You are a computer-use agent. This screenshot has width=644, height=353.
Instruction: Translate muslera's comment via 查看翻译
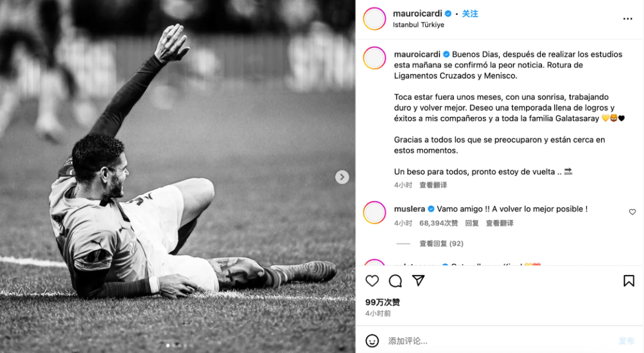[500, 223]
